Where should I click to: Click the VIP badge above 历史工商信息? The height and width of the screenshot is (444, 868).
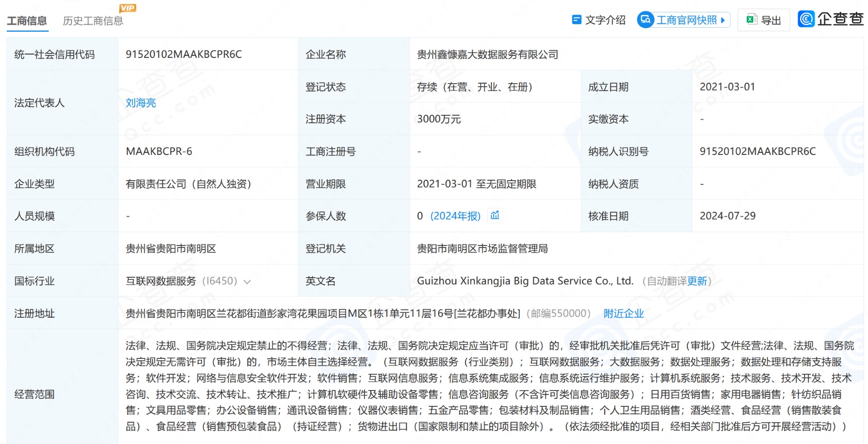pyautogui.click(x=128, y=8)
